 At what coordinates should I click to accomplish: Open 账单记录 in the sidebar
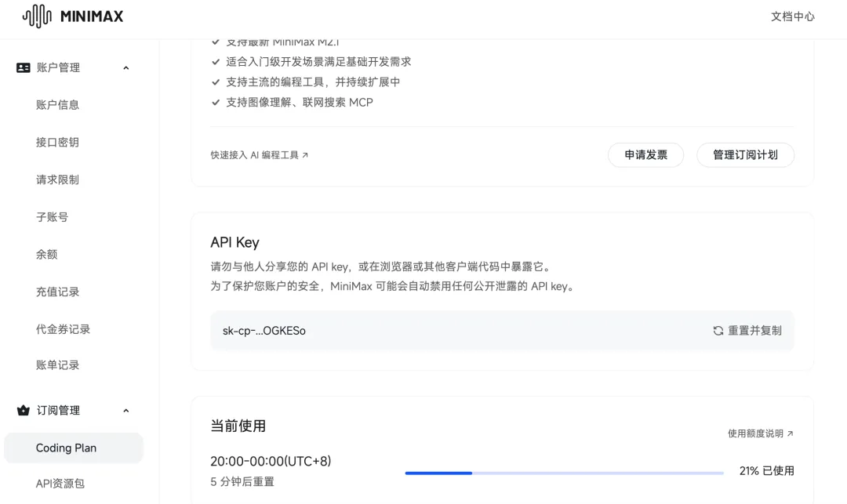pos(58,364)
